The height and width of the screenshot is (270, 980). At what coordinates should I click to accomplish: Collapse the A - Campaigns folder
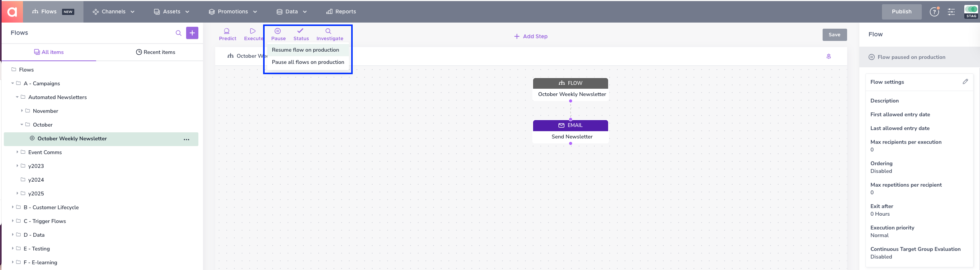coord(13,83)
